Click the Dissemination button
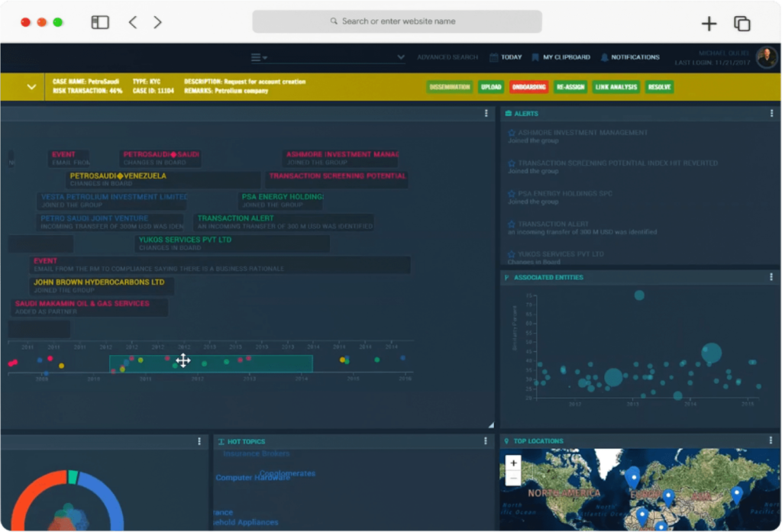Screen dimensions: 782x532 (x=449, y=87)
